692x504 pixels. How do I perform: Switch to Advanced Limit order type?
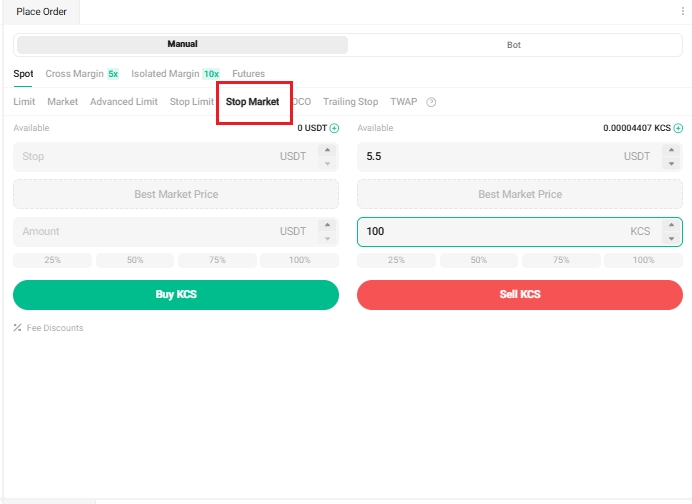click(124, 102)
